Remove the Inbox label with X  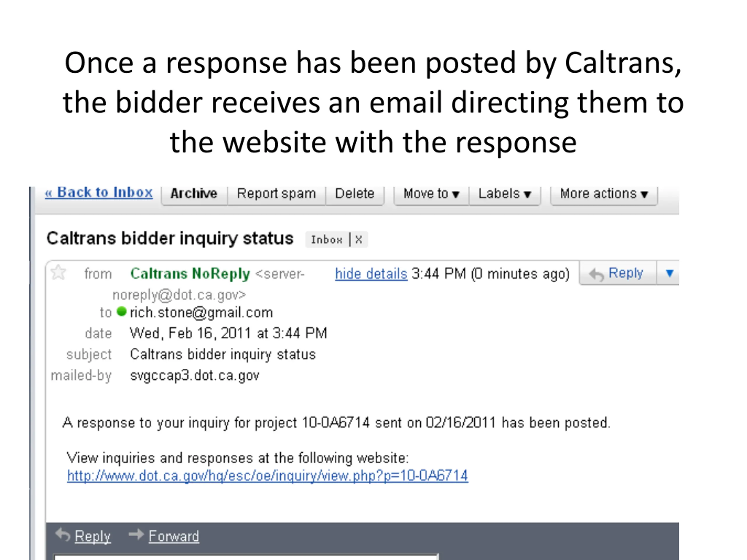coord(359,240)
